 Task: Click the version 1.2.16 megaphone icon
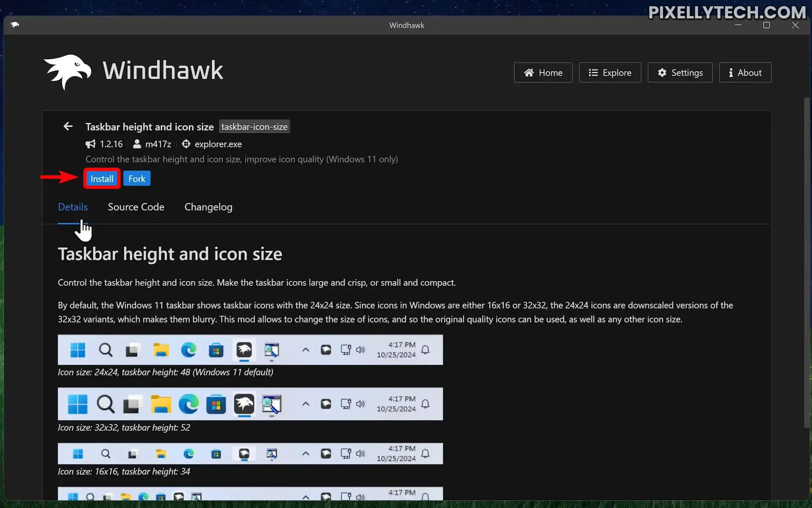click(91, 144)
